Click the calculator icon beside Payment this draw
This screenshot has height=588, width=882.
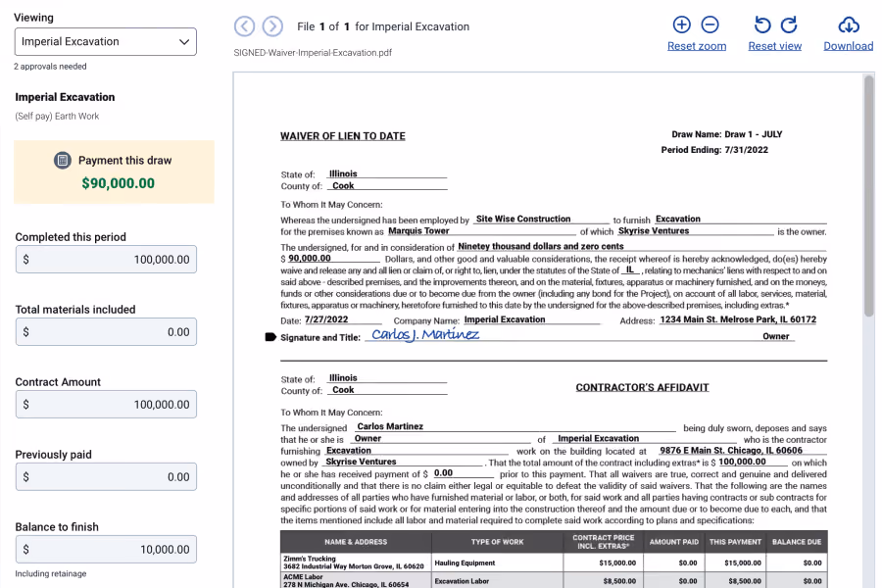tap(63, 161)
